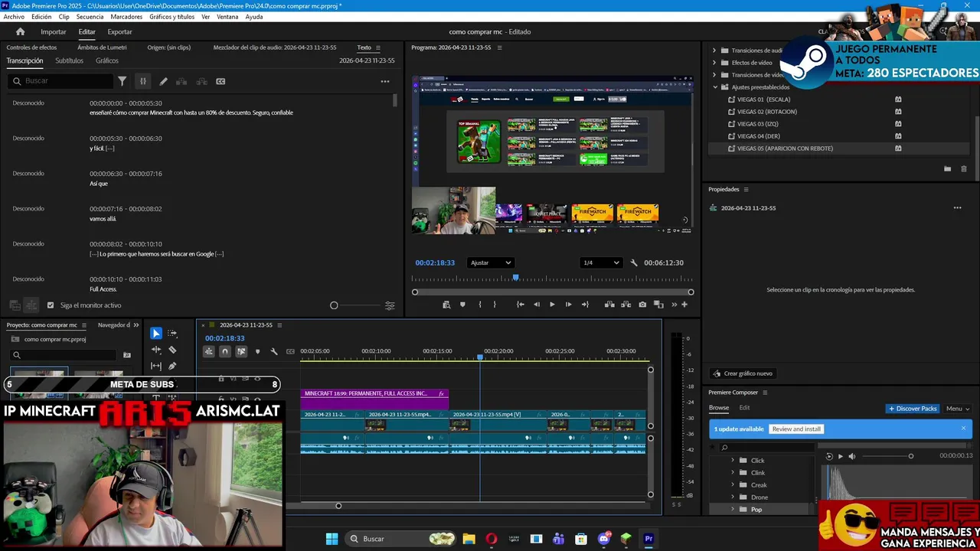Viewport: 980px width, 551px height.
Task: Click the Comparison View icon
Action: 658,305
